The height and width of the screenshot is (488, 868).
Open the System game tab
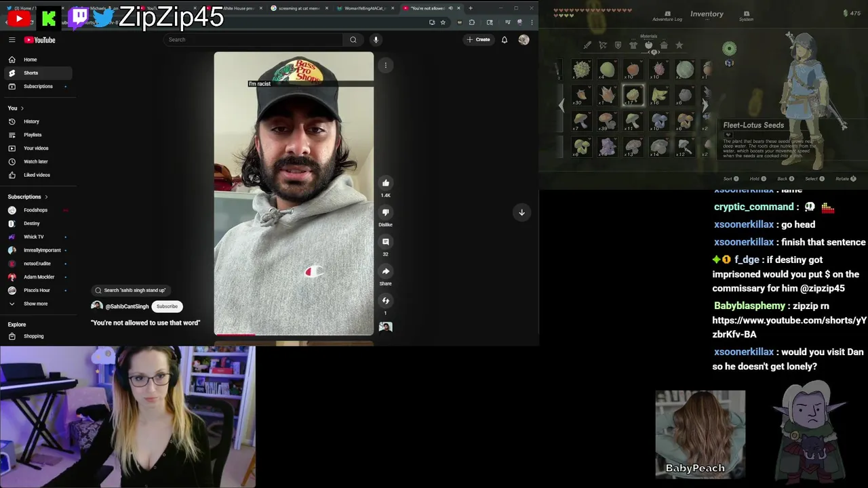746,16
